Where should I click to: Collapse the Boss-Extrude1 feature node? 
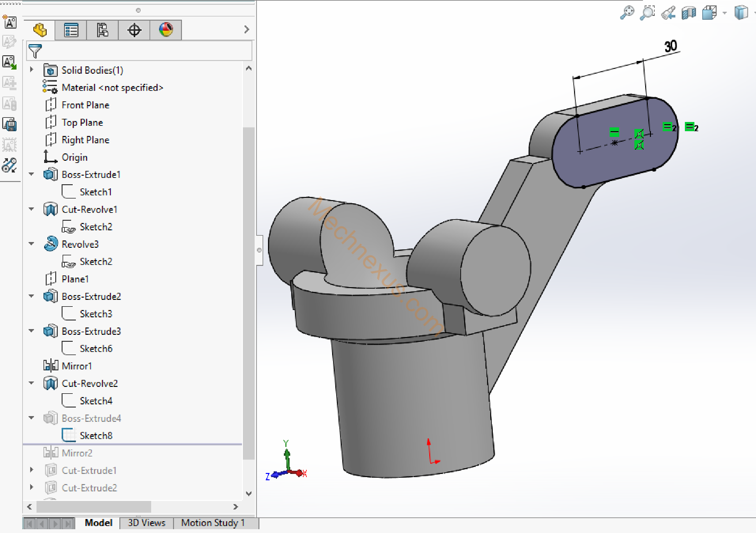pos(32,174)
